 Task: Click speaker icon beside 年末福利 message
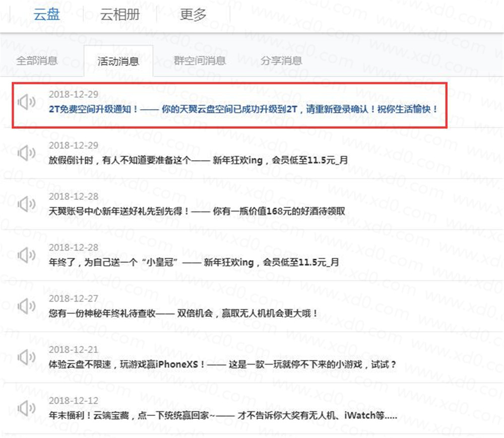[x=26, y=408]
